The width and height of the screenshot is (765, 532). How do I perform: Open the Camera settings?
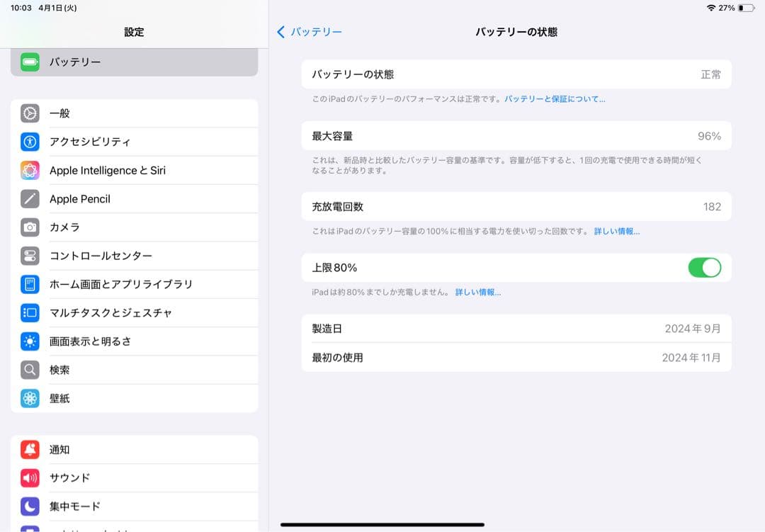pyautogui.click(x=29, y=227)
